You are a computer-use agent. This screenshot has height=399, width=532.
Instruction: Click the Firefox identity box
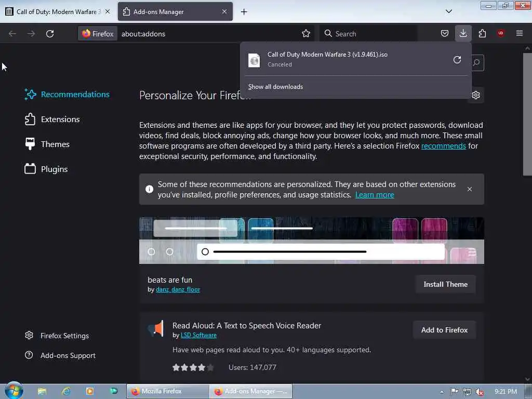click(x=98, y=34)
